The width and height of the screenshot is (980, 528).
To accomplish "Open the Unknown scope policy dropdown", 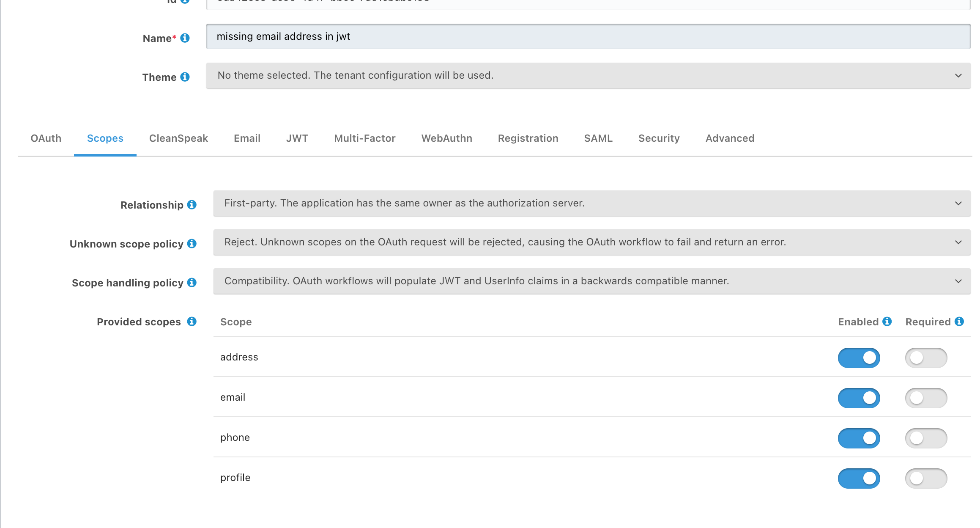I will point(591,242).
